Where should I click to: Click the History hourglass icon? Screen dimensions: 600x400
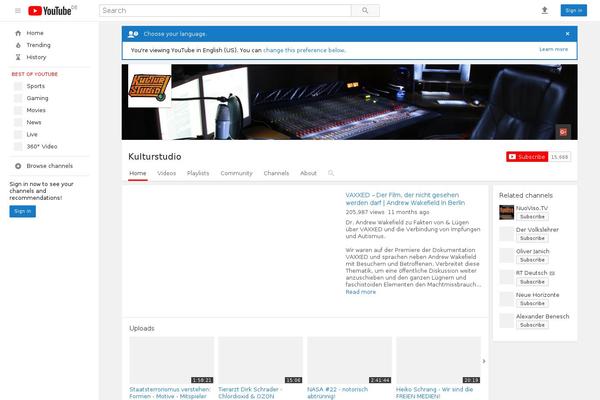coord(18,57)
